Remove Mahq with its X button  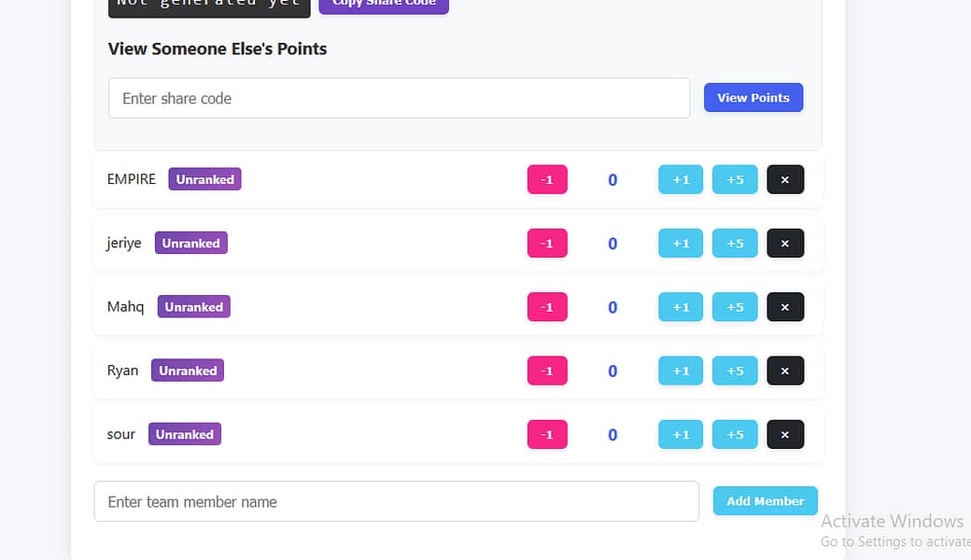tap(785, 307)
